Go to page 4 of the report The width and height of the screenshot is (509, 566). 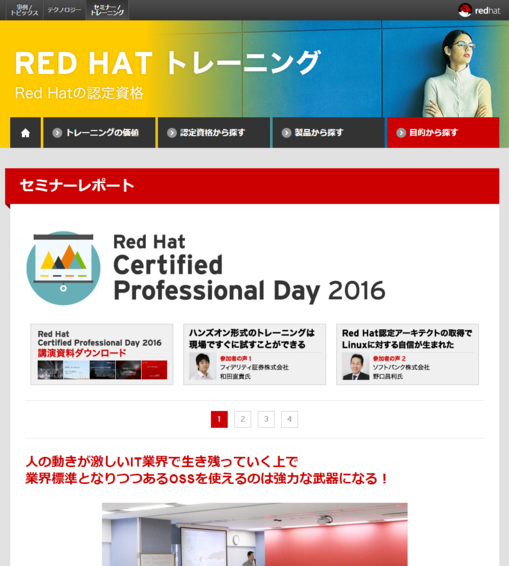(290, 419)
